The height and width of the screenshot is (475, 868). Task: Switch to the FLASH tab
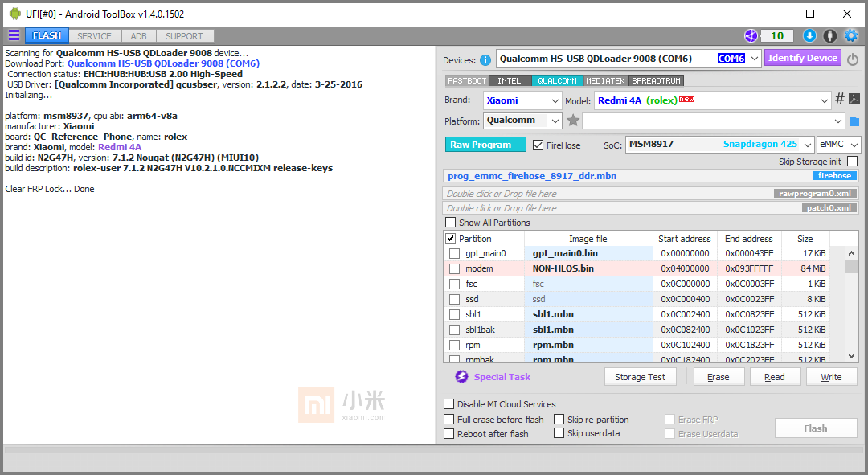click(x=47, y=35)
